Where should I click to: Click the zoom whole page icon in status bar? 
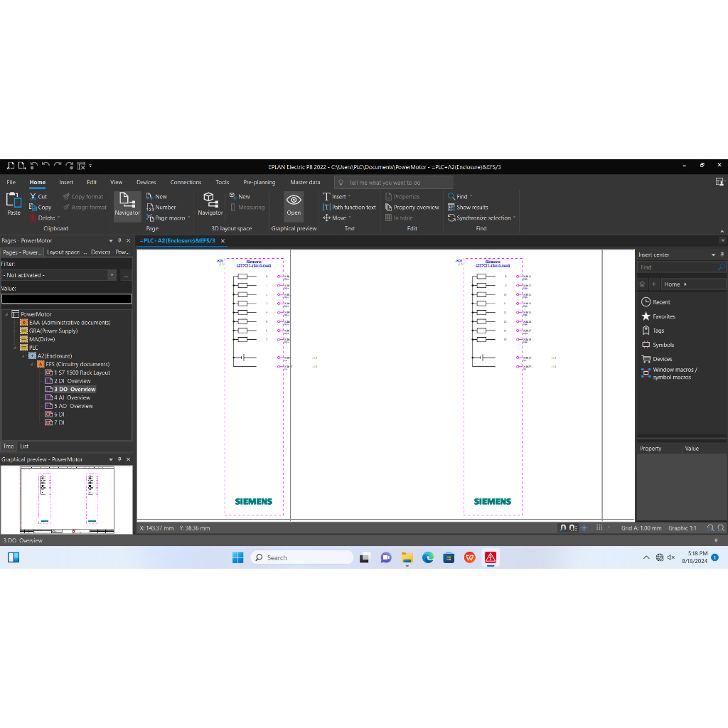pos(721,528)
